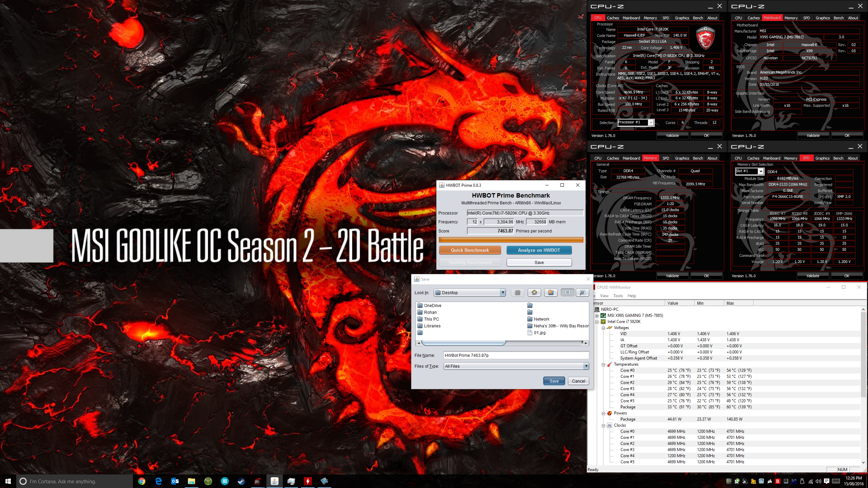The image size is (868, 488).
Task: Switch to HWMonitor via its taskbar icon
Action: (x=291, y=481)
